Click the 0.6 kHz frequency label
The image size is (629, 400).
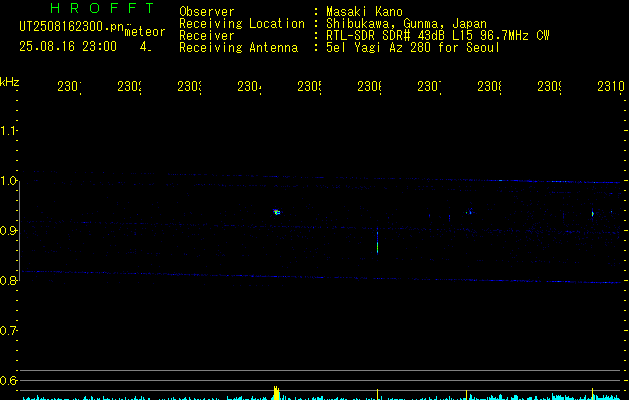click(x=8, y=380)
